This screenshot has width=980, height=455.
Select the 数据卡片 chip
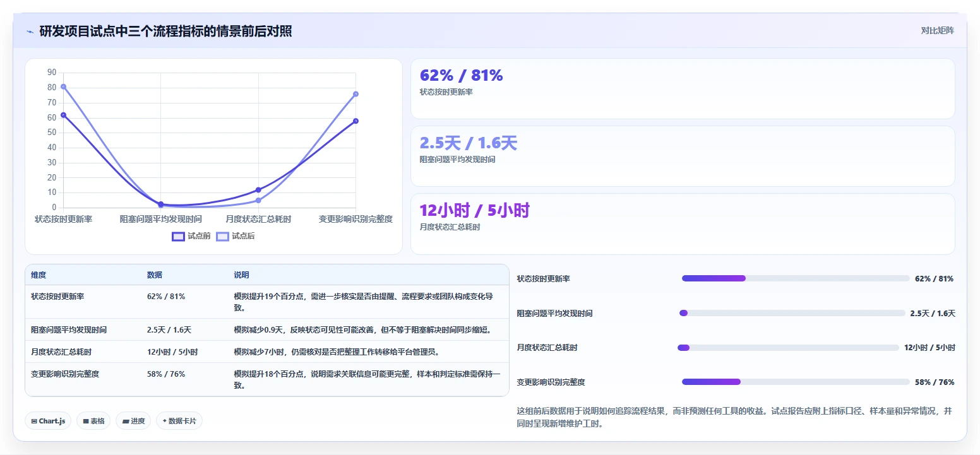pos(179,421)
